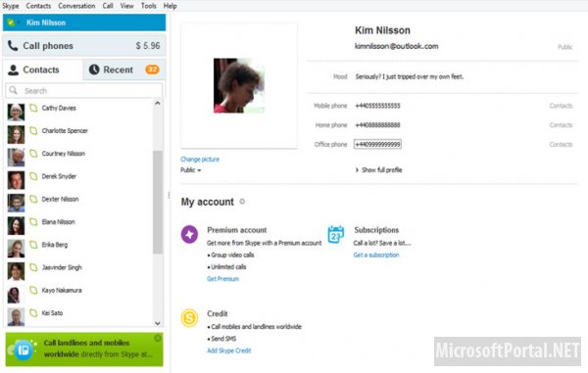Click the Recent tab clock icon
This screenshot has height=373, width=588.
[x=94, y=70]
